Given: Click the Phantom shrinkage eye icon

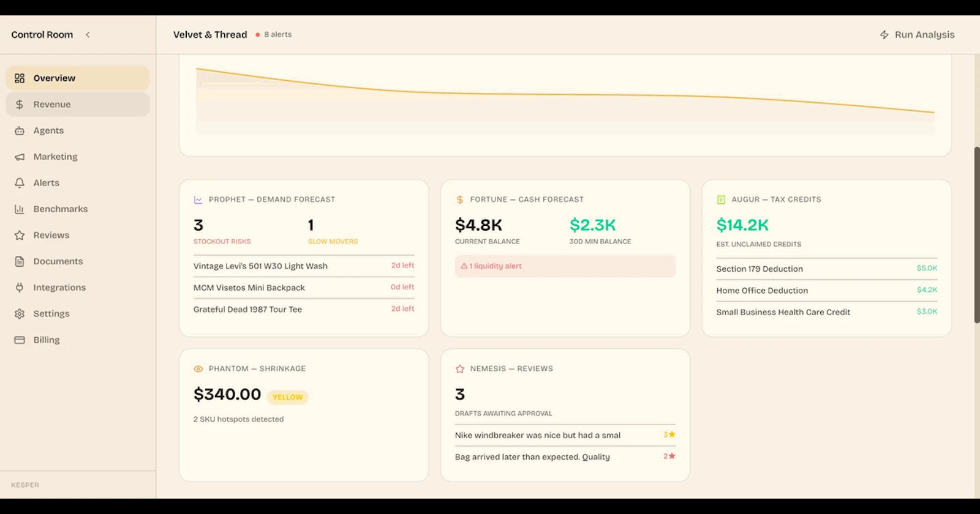Looking at the screenshot, I should click(x=198, y=369).
